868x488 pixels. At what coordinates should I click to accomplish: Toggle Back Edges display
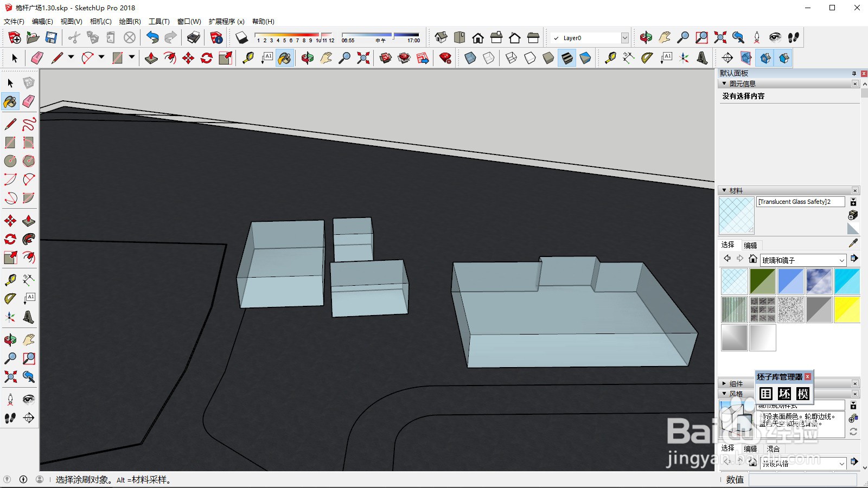pyautogui.click(x=489, y=58)
